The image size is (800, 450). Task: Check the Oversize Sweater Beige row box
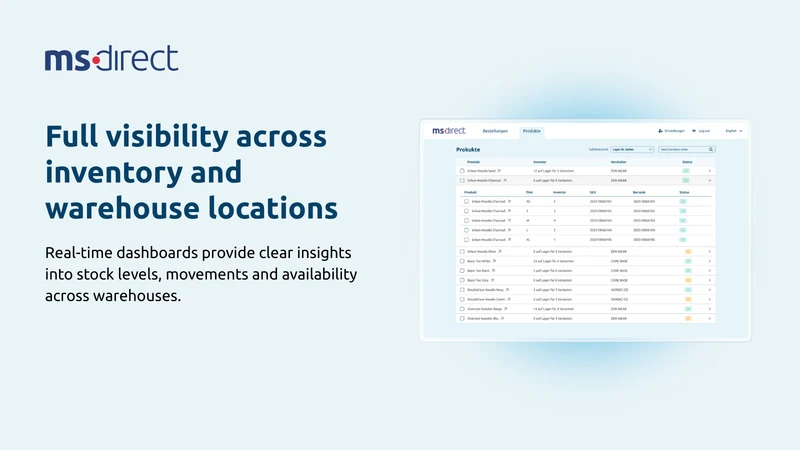[462, 309]
